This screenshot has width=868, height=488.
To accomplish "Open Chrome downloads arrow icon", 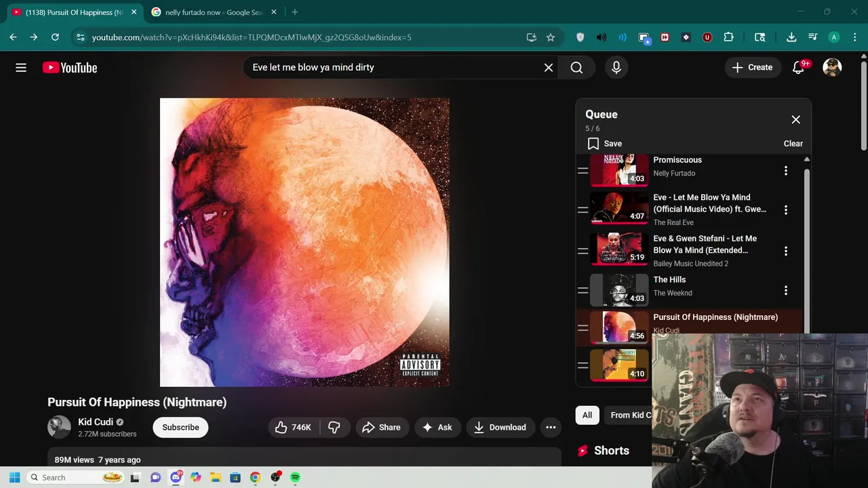I will pyautogui.click(x=791, y=37).
